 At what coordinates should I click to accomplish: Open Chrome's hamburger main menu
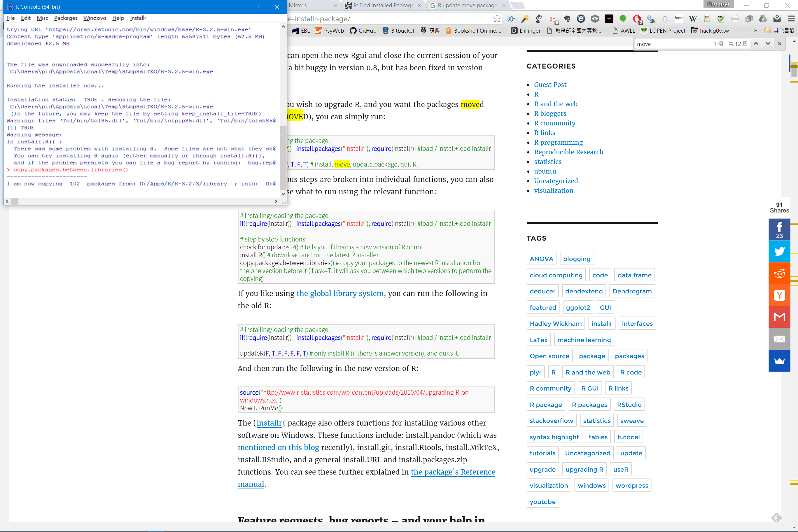pos(791,19)
